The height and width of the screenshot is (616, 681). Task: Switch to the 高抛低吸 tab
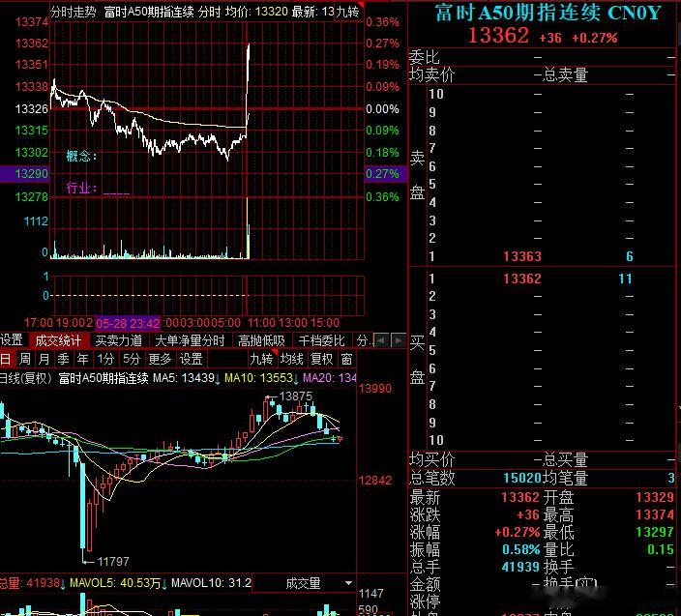[x=261, y=340]
